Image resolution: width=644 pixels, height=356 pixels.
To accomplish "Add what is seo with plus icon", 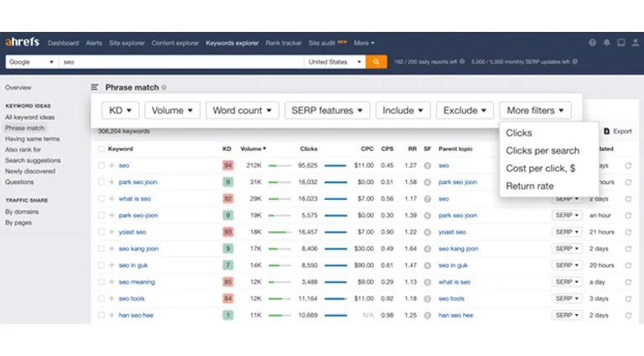I will point(112,198).
